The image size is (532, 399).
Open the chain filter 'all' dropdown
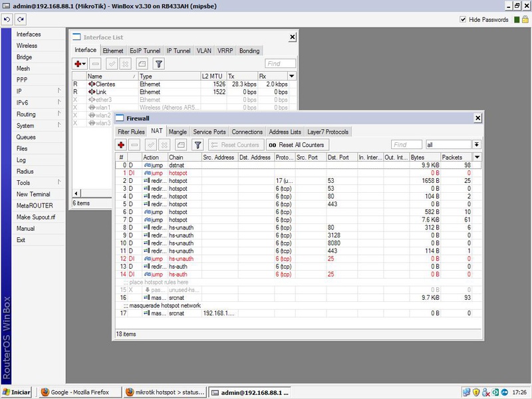tap(476, 145)
